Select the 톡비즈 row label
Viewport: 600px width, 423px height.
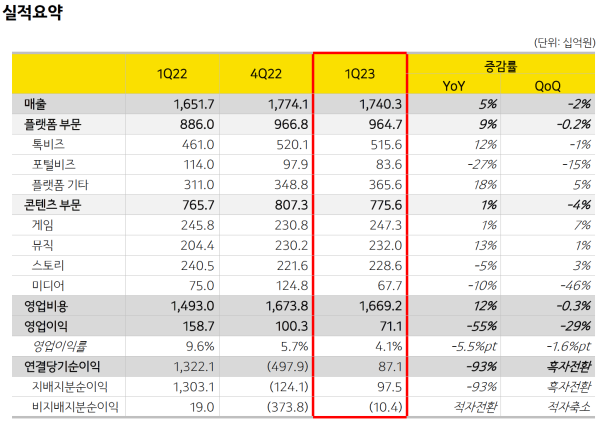pos(48,144)
